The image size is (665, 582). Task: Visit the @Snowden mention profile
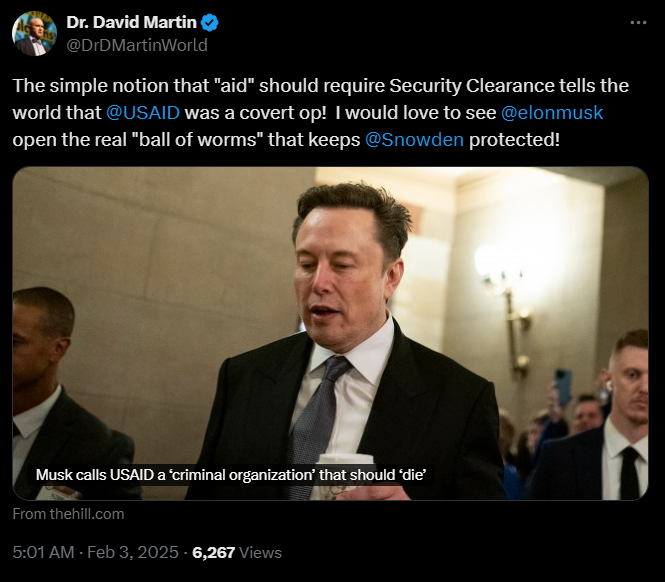coord(414,139)
